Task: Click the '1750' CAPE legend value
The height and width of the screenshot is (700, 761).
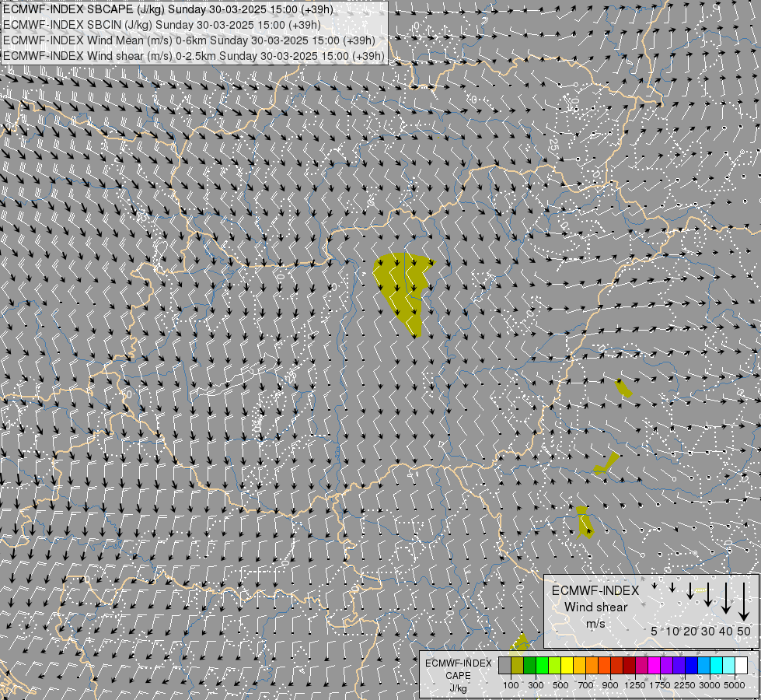Action: 660,685
